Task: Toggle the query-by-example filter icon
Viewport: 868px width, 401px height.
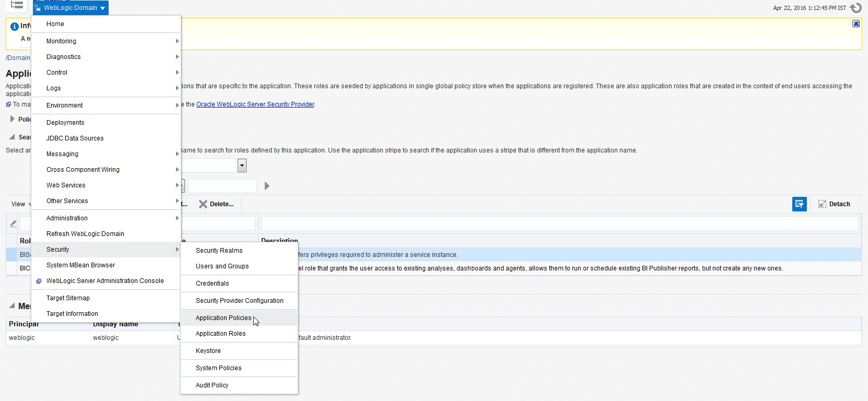Action: pos(799,204)
